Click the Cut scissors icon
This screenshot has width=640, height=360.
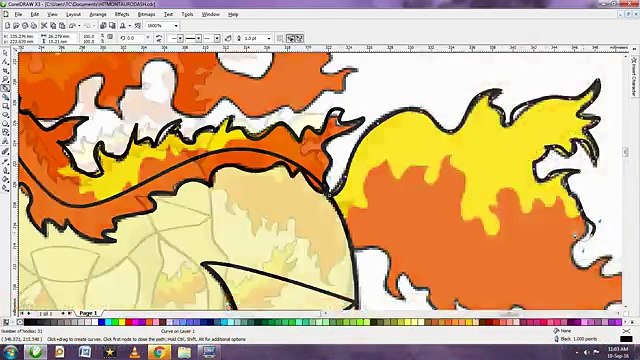point(44,25)
